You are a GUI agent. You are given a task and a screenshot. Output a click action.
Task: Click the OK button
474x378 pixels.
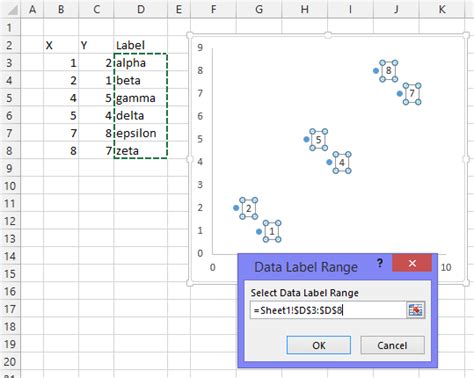point(319,345)
